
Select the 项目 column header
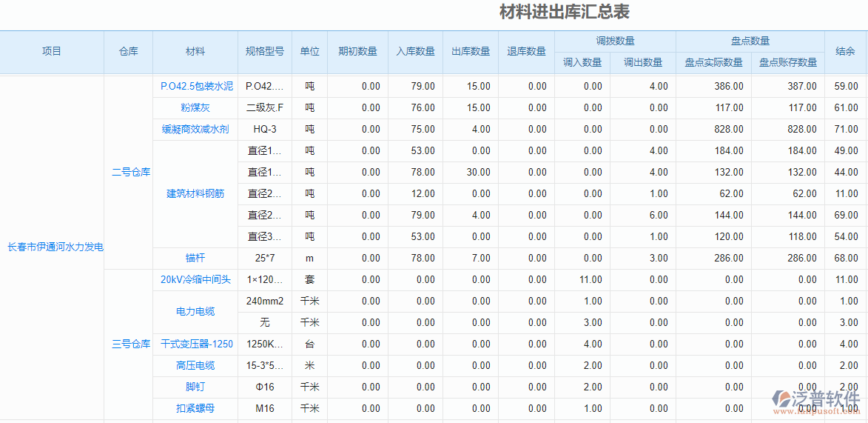[x=52, y=52]
